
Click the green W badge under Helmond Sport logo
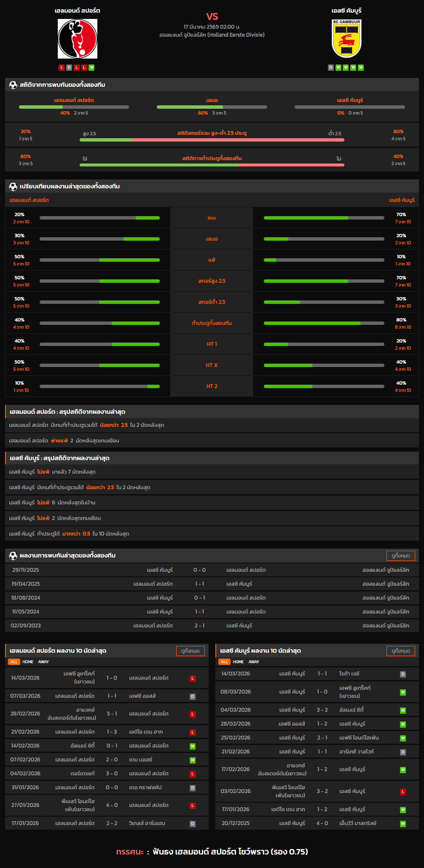(91, 67)
